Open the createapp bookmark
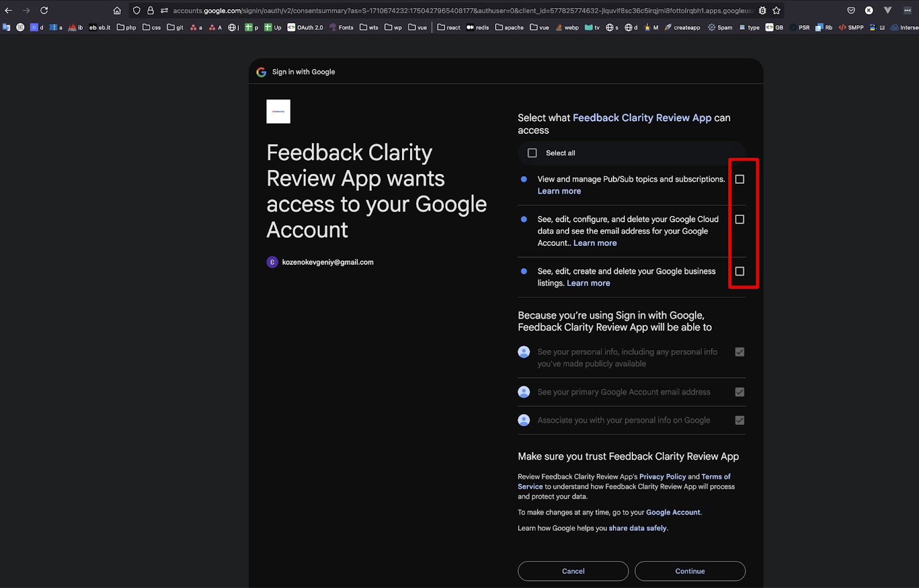Image resolution: width=919 pixels, height=588 pixels. pyautogui.click(x=682, y=28)
